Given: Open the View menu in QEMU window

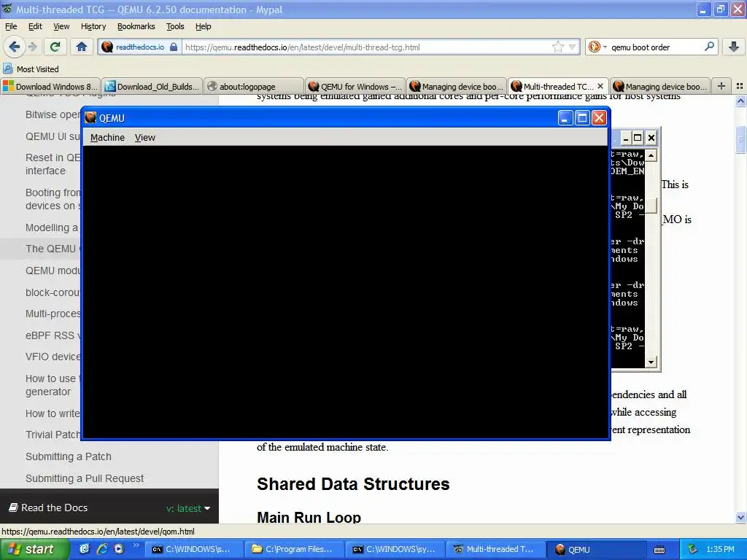Looking at the screenshot, I should (x=145, y=138).
